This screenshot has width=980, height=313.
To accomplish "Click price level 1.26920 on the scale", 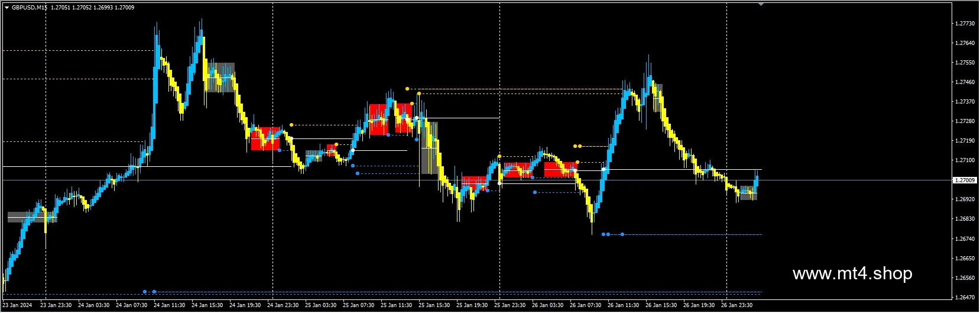I will click(965, 199).
